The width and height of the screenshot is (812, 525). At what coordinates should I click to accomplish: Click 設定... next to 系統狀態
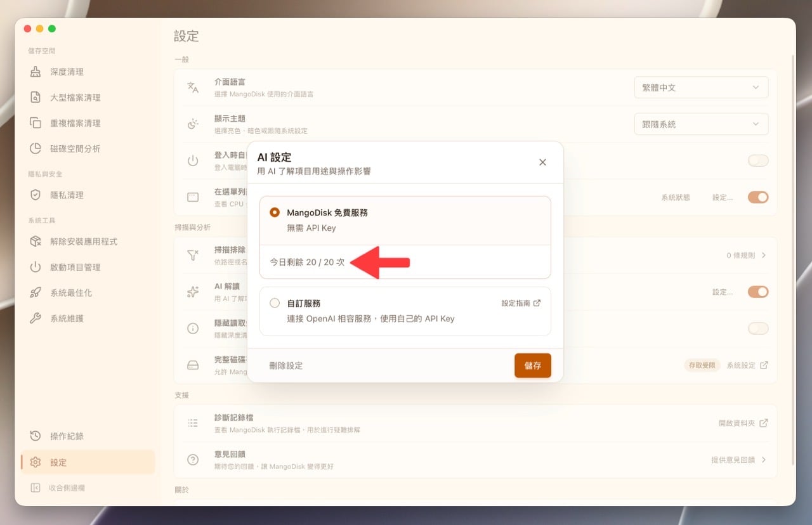tap(723, 197)
